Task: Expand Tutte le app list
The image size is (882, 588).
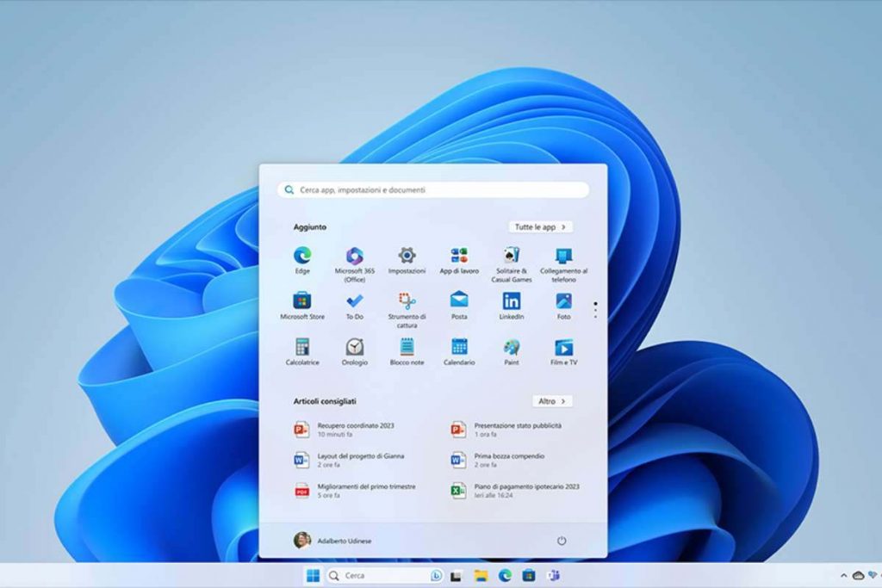Action: [539, 226]
